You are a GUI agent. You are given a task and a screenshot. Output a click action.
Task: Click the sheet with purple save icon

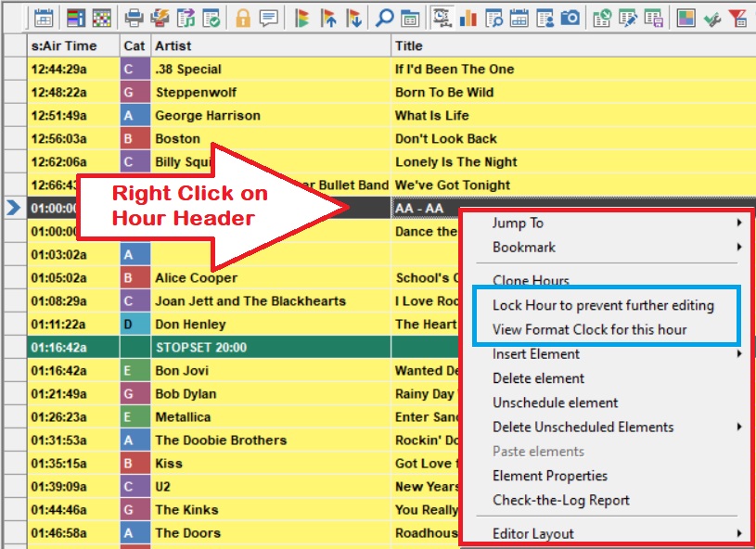(653, 19)
